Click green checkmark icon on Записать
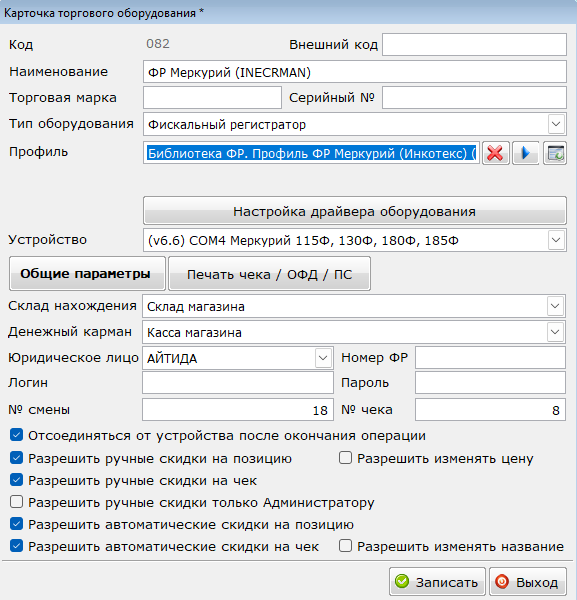 tap(402, 582)
